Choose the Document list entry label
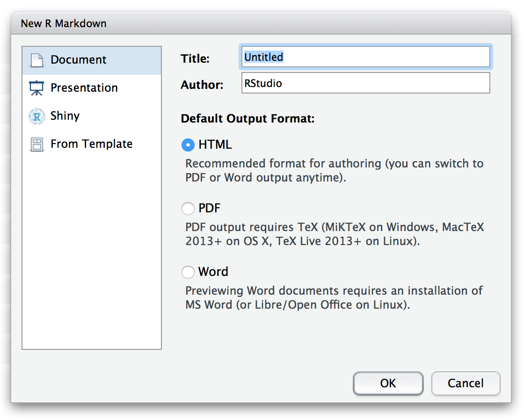This screenshot has width=524, height=420. [78, 59]
